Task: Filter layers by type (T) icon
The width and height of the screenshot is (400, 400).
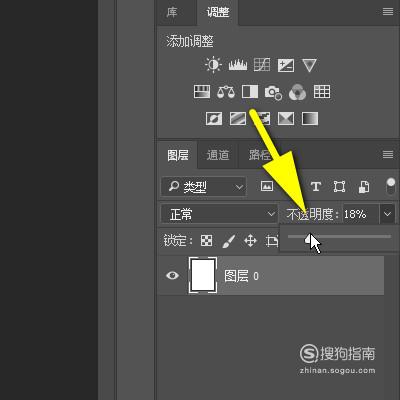Action: coord(316,186)
